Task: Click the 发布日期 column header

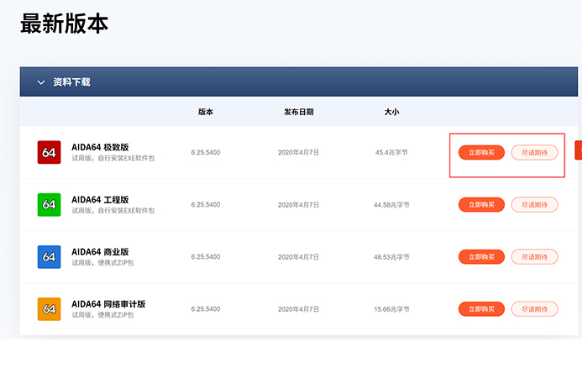Action: click(x=298, y=112)
